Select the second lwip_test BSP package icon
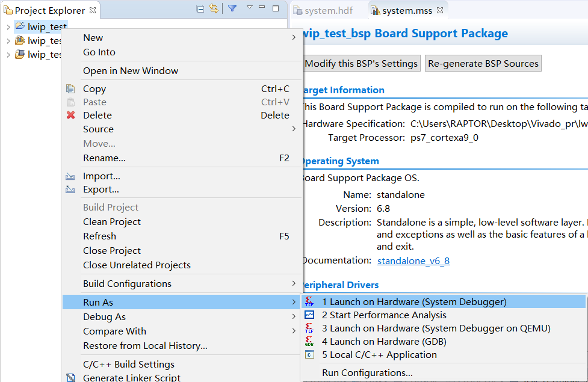 [x=20, y=40]
